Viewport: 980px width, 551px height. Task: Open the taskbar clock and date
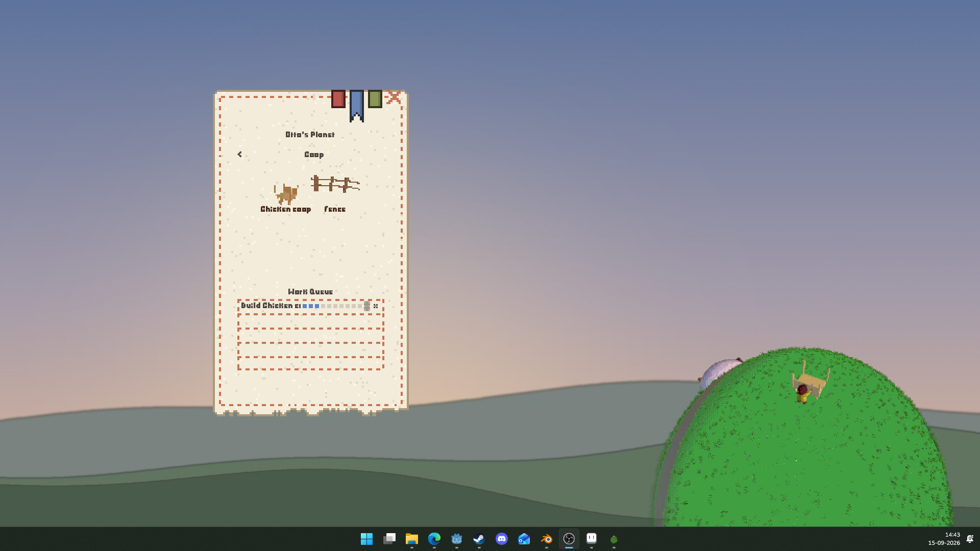click(944, 539)
